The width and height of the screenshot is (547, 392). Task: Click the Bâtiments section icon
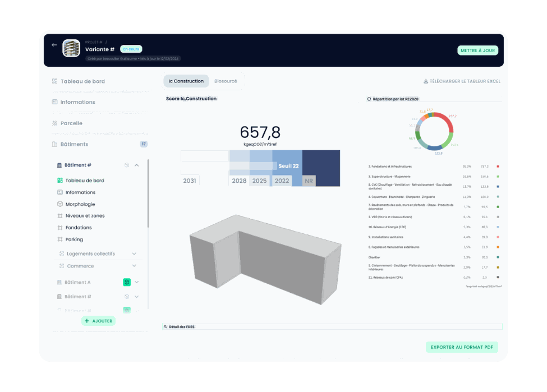55,144
